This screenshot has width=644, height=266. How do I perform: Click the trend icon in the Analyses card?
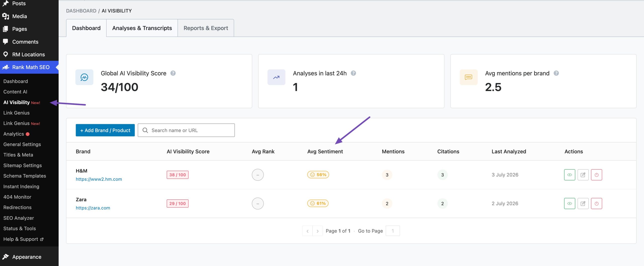(x=276, y=77)
